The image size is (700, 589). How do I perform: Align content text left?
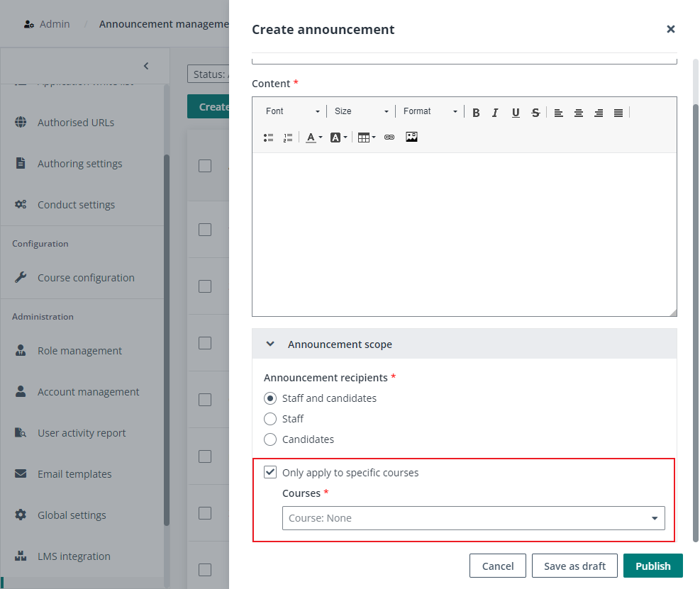pyautogui.click(x=558, y=113)
